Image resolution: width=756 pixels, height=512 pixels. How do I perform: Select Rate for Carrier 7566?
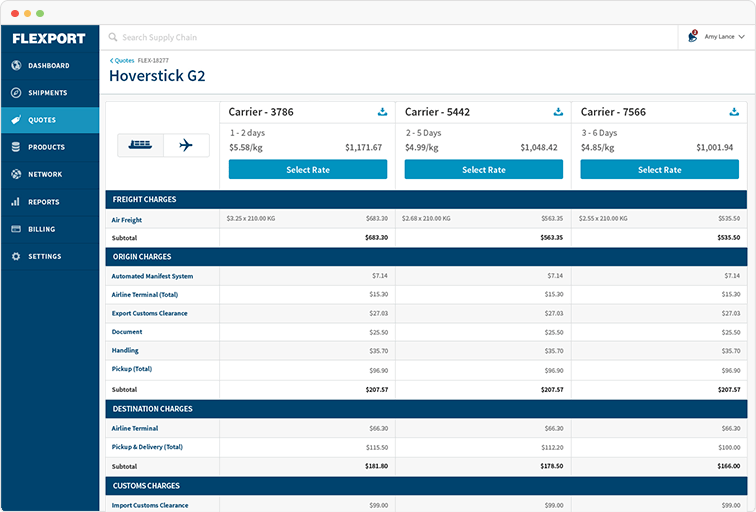click(x=660, y=170)
